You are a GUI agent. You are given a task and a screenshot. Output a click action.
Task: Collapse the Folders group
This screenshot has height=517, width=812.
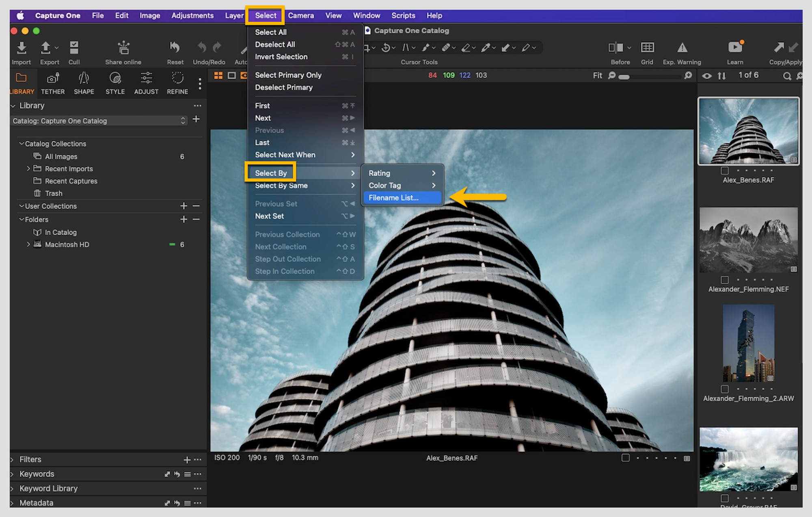coord(22,219)
